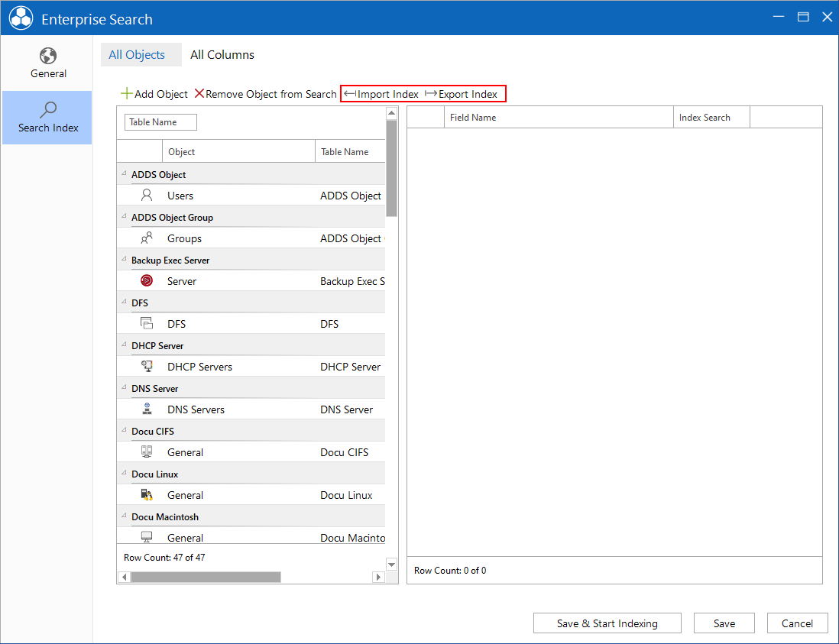The height and width of the screenshot is (644, 839).
Task: Open the General settings label
Action: (x=48, y=74)
